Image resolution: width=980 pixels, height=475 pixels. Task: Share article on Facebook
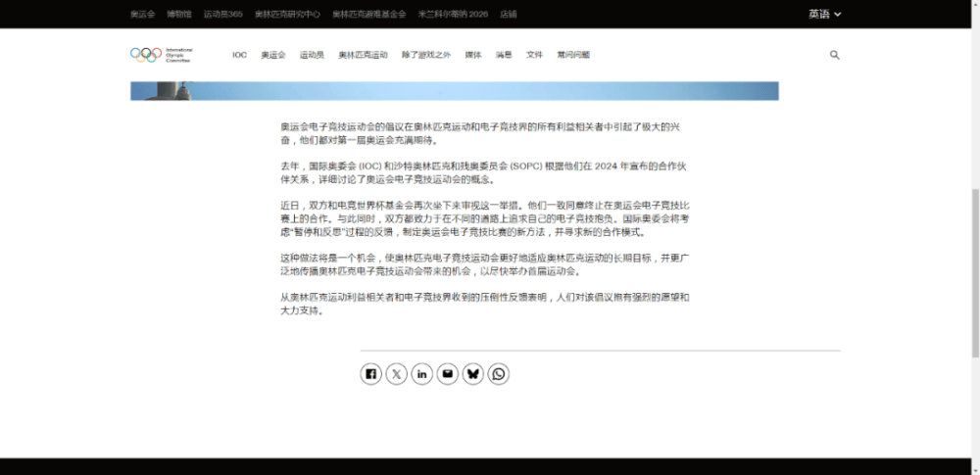click(370, 374)
